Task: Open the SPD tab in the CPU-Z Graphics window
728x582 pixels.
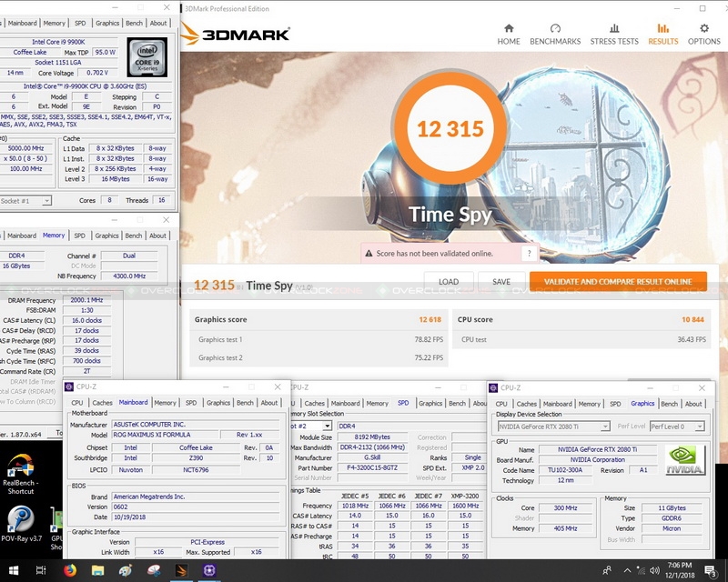Action: pos(615,404)
